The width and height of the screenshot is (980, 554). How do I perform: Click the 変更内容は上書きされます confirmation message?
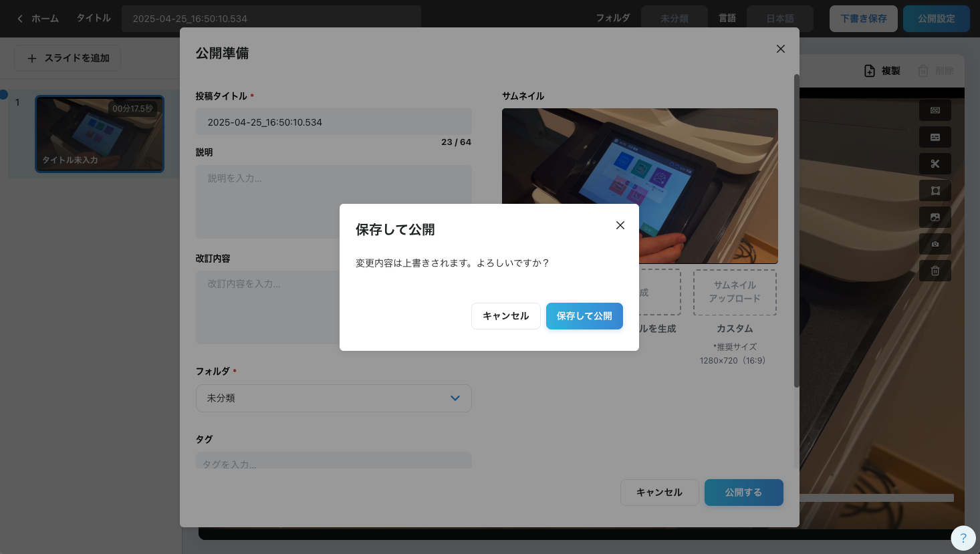click(453, 263)
